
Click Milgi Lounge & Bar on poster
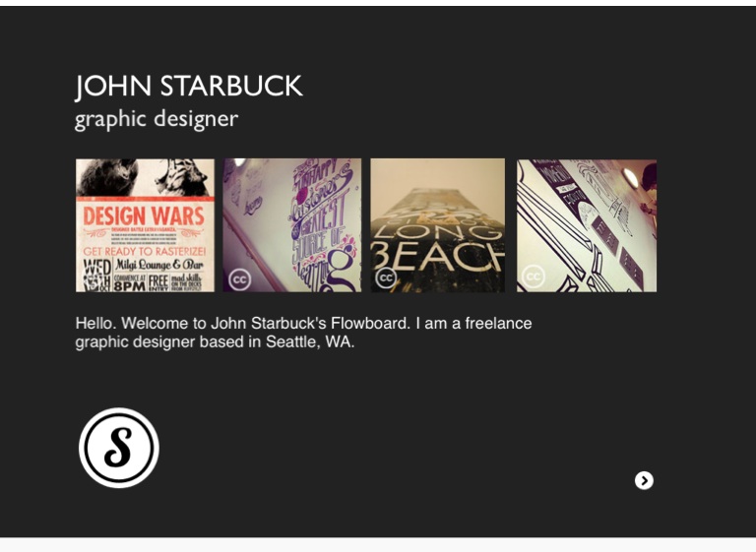click(159, 265)
